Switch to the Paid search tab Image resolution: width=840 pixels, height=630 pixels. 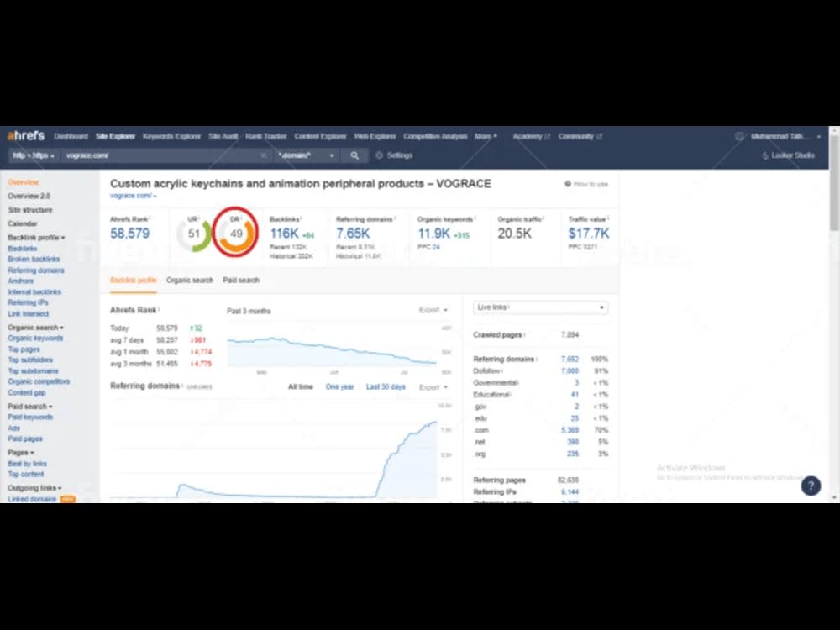241,281
